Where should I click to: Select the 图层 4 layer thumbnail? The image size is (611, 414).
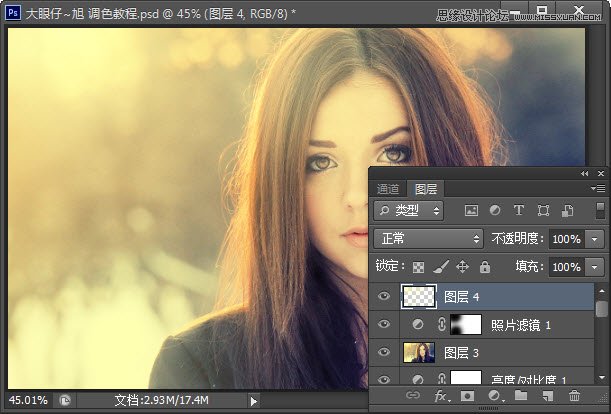click(x=419, y=297)
